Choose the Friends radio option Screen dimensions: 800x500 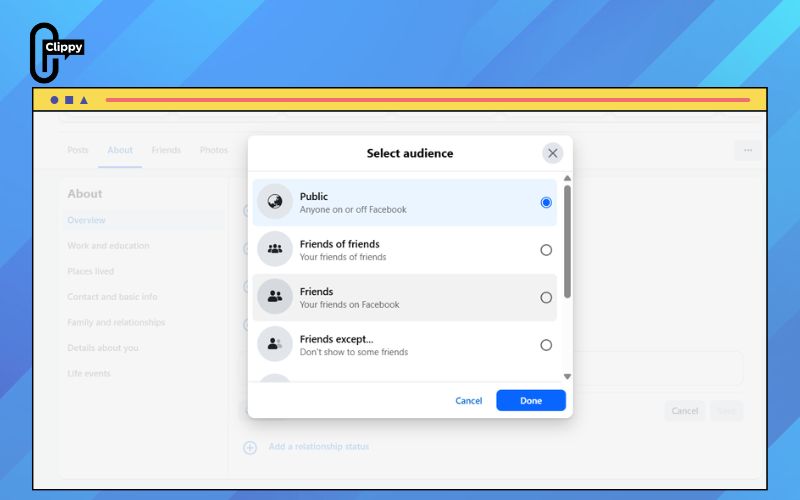click(x=546, y=297)
